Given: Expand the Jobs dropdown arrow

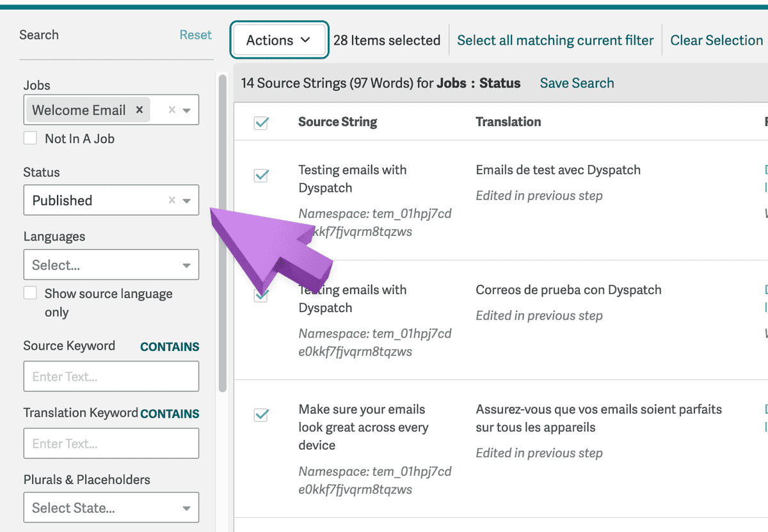Looking at the screenshot, I should 187,110.
